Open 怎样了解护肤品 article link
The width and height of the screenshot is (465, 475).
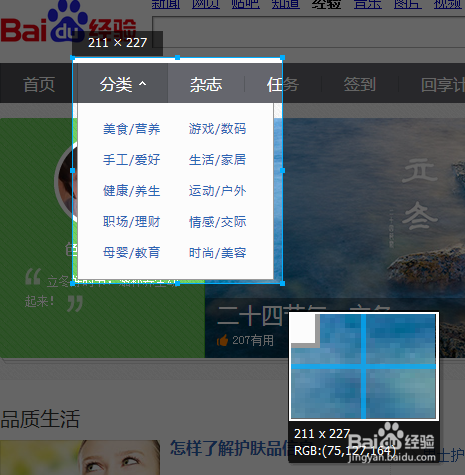click(229, 448)
